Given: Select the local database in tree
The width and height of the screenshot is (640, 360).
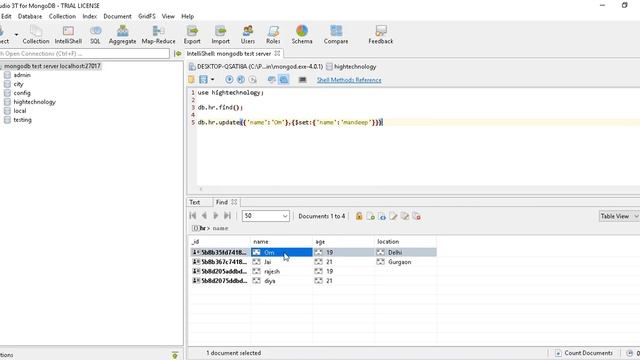Looking at the screenshot, I should [20, 111].
